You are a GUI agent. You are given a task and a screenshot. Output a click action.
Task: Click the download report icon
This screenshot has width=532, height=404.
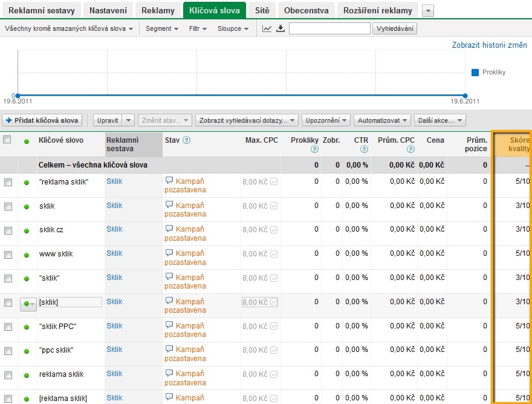280,28
